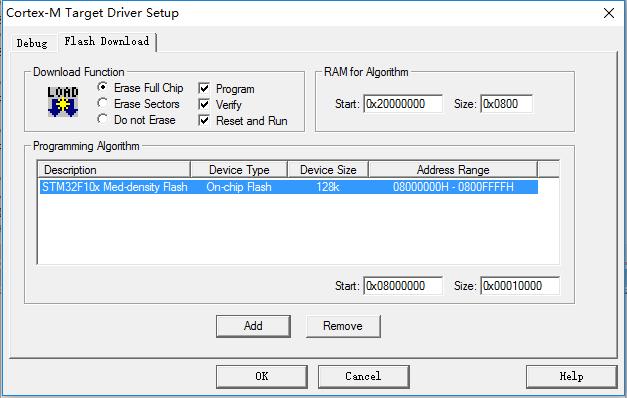Click Programming Algorithm Size field 0x00010000

click(x=520, y=286)
